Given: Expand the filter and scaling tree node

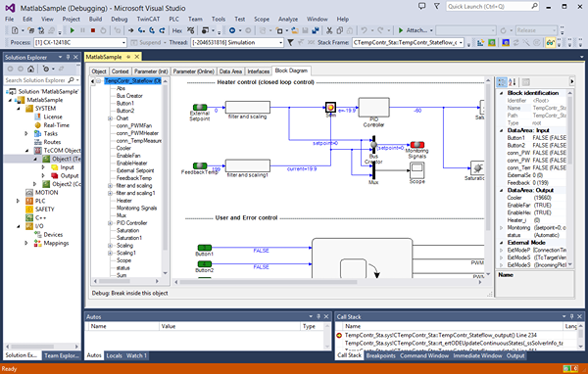Looking at the screenshot, I should [x=110, y=186].
